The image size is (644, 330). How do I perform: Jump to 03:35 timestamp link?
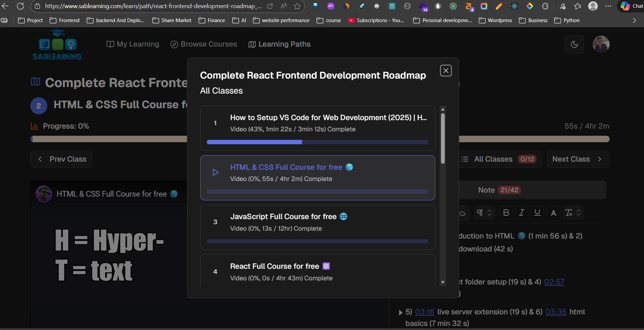[556, 312]
